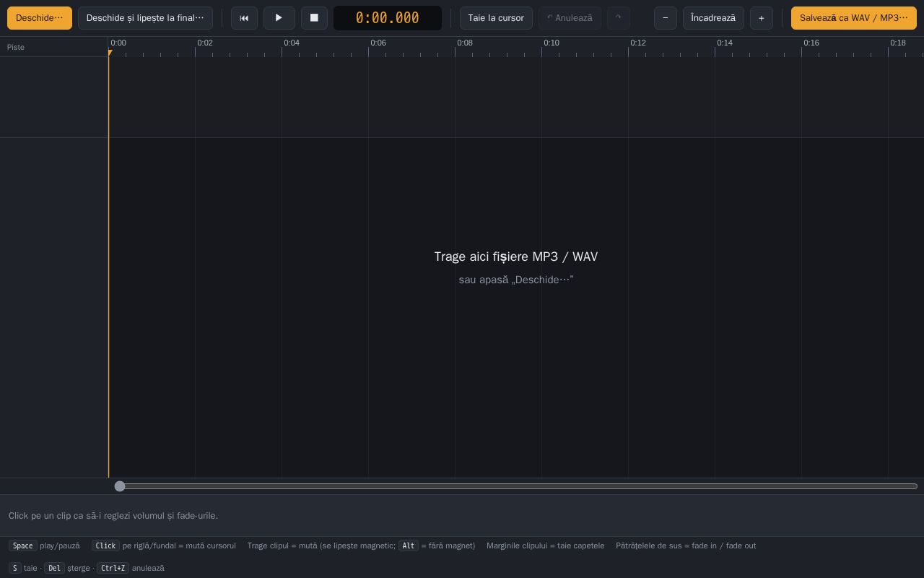
Task: Zoom out with the minus button
Action: [666, 18]
